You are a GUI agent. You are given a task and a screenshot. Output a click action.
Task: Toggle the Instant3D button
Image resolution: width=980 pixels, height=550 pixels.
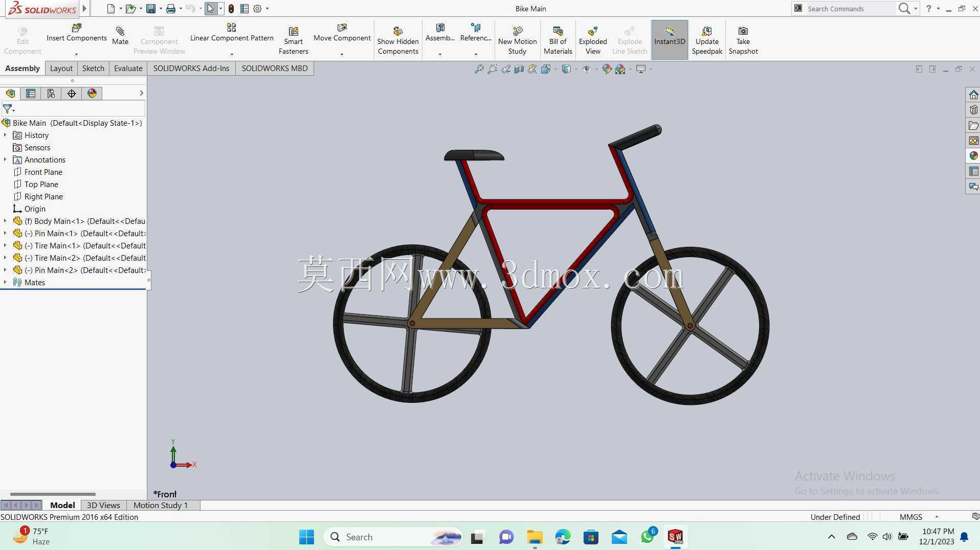[670, 40]
